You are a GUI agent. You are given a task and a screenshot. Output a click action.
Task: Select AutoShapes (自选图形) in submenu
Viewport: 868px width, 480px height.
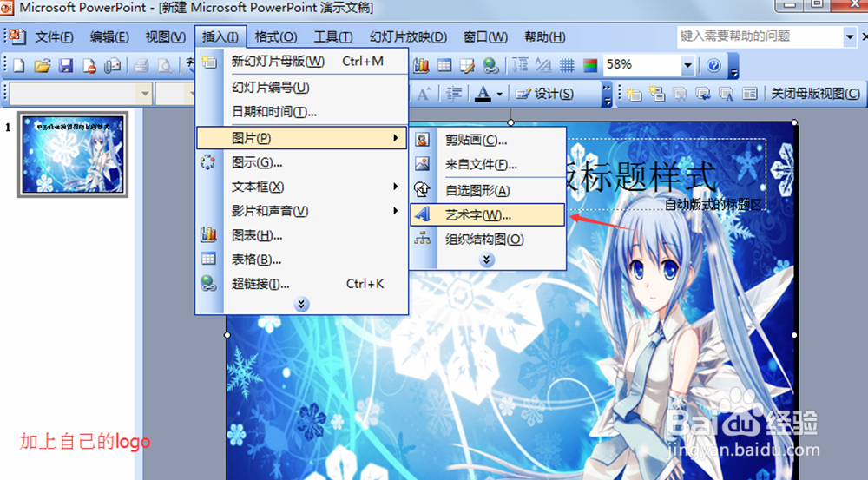point(488,191)
